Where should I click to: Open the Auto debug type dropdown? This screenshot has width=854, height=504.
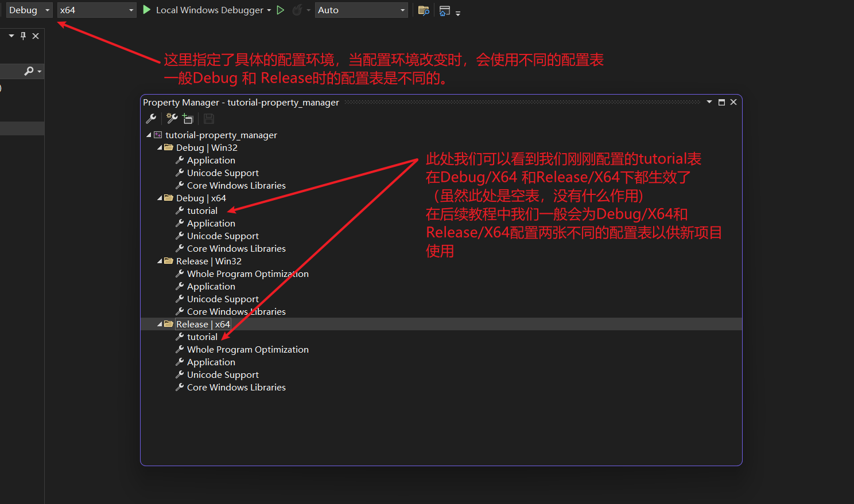361,10
